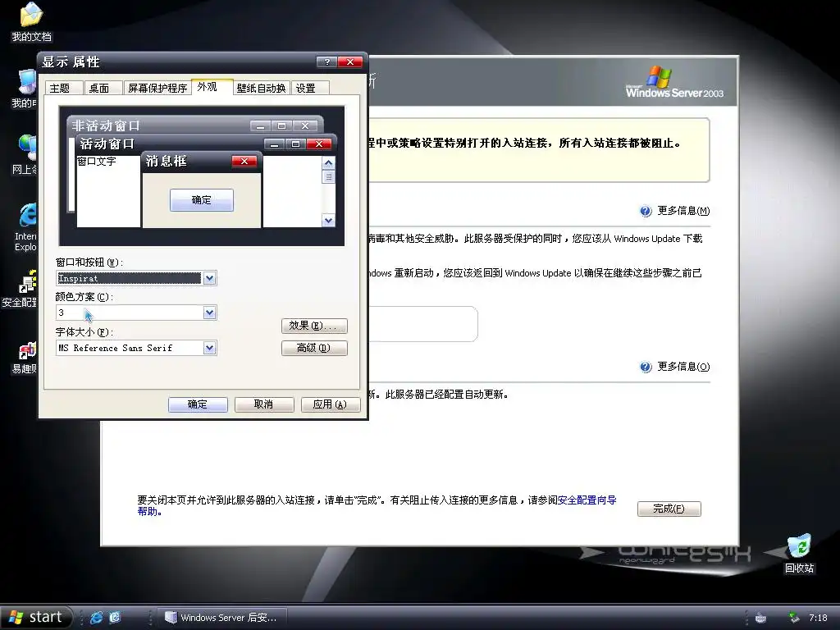Click the 更多信息(M) link
840x630 pixels.
point(683,211)
